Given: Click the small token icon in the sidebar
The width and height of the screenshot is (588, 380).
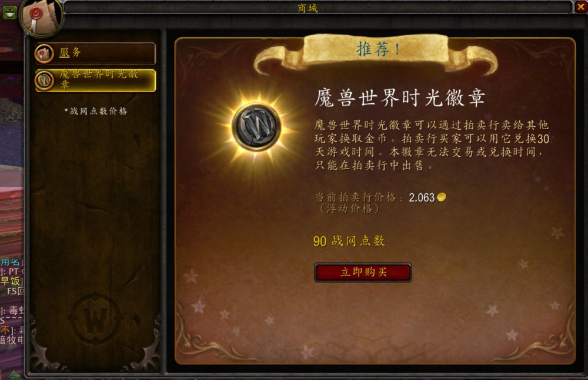Looking at the screenshot, I should coord(45,80).
